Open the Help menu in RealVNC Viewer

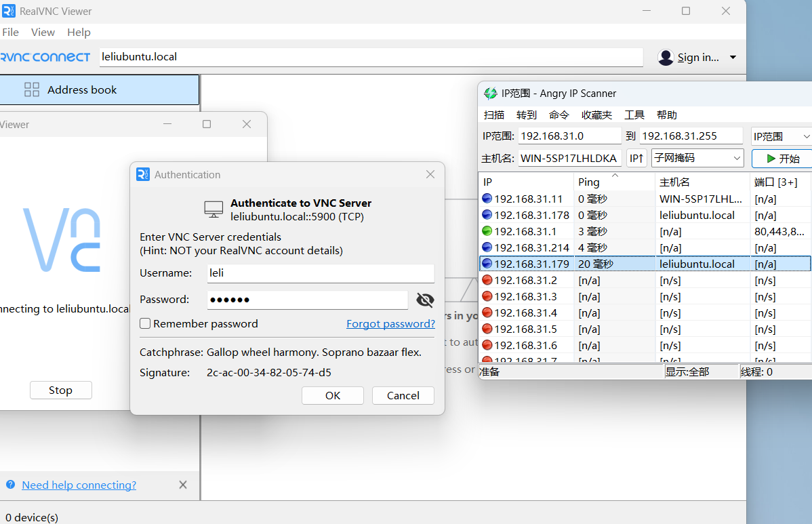pos(79,32)
